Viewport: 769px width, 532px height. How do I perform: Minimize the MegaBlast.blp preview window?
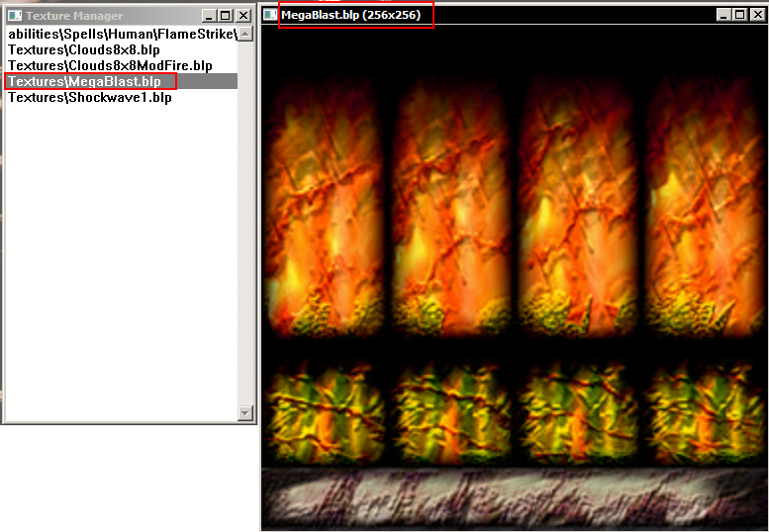coord(723,15)
